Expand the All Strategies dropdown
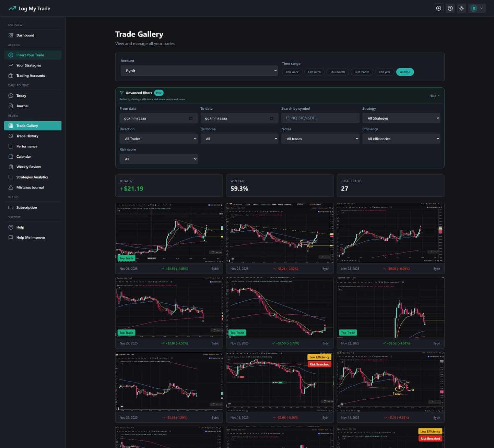 pyautogui.click(x=401, y=118)
